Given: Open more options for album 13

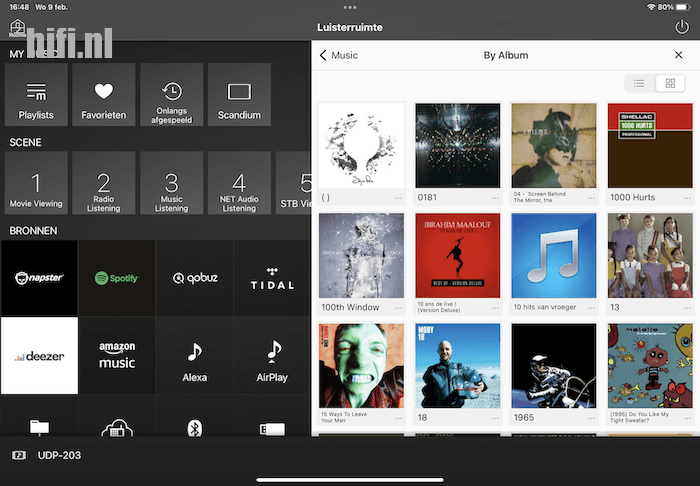Looking at the screenshot, I should pyautogui.click(x=687, y=308).
